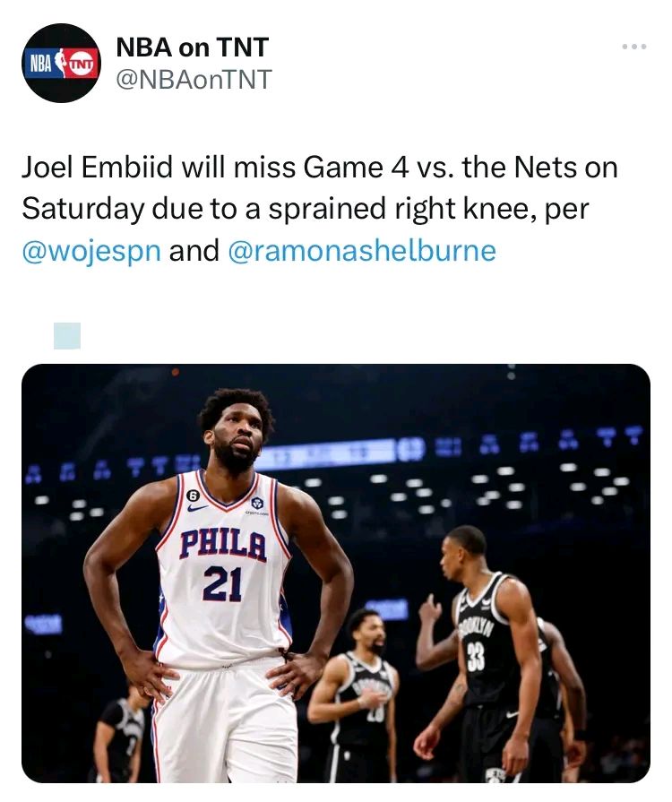The width and height of the screenshot is (672, 802).
Task: Click the words Game 4 in the tweet
Action: (357, 168)
